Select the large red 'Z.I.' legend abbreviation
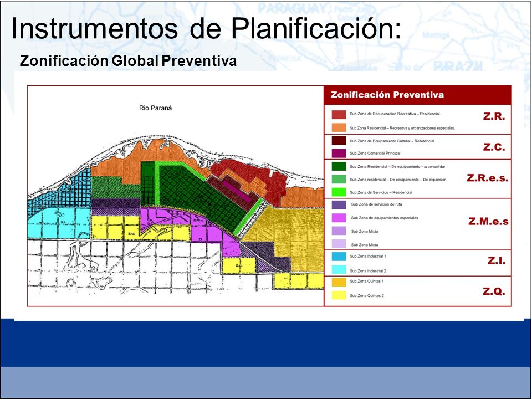This screenshot has width=532, height=399. tap(497, 260)
